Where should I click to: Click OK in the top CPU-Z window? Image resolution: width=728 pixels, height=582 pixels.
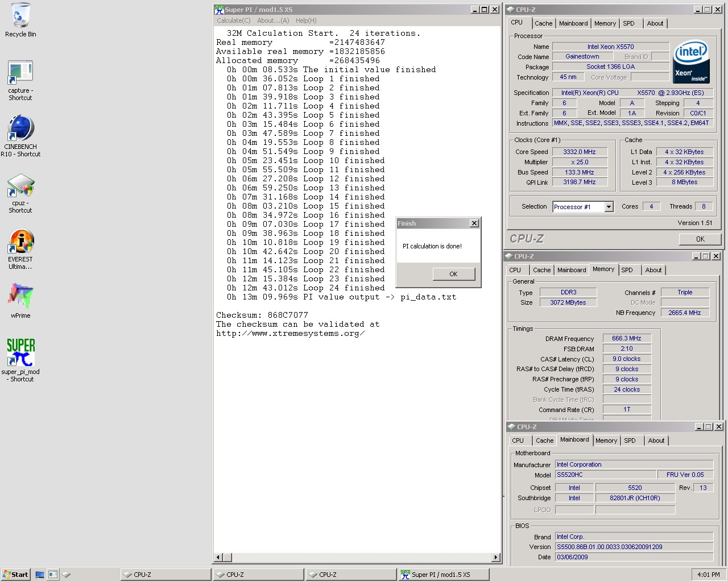(x=700, y=239)
